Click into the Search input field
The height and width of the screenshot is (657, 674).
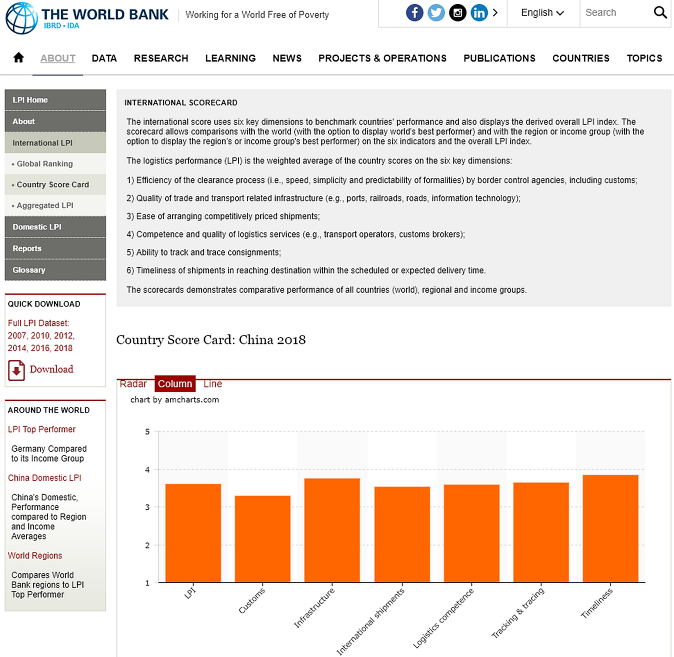point(612,13)
